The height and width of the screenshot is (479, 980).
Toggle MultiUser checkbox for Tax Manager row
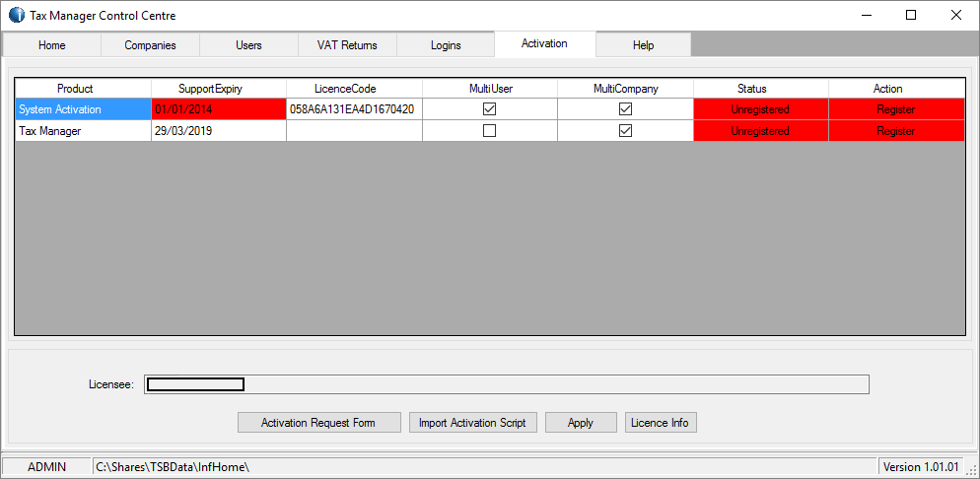coord(489,131)
